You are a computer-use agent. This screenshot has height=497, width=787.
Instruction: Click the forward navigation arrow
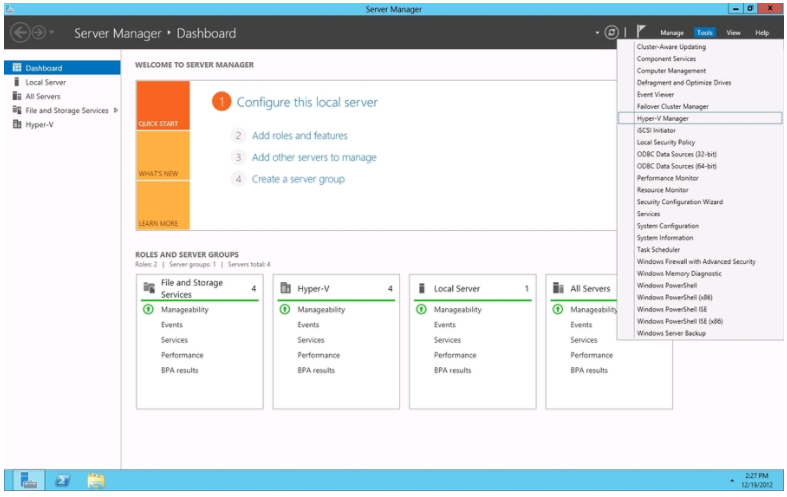pyautogui.click(x=39, y=33)
